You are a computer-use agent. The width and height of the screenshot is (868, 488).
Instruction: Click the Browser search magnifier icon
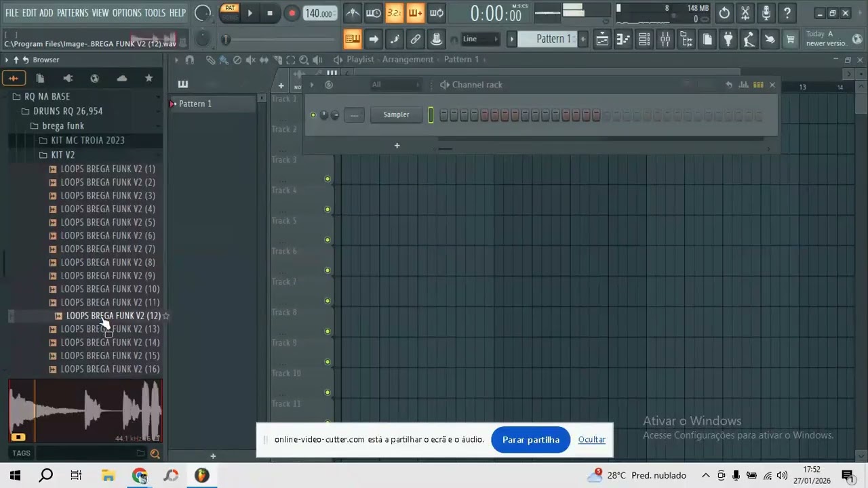tap(155, 454)
